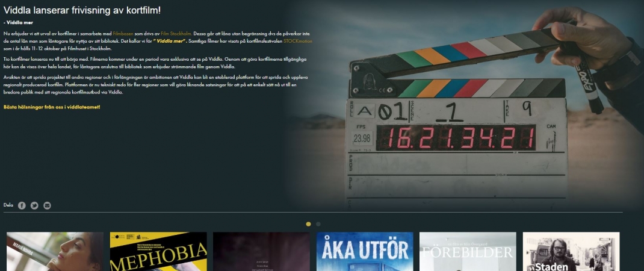Click the clapperboard hero image

(464, 105)
